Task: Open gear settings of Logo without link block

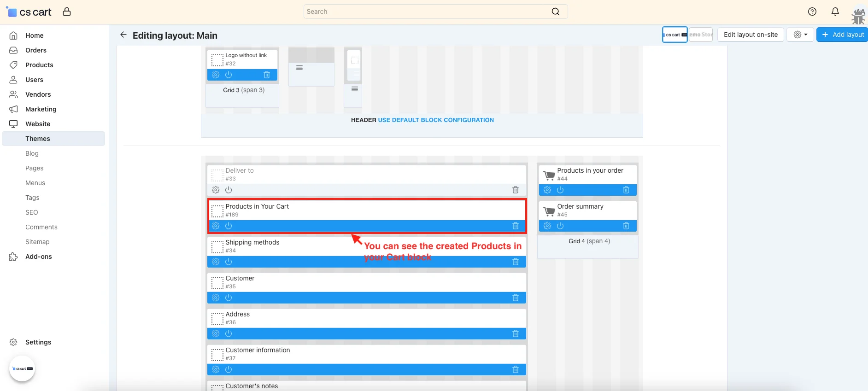Action: click(x=216, y=75)
